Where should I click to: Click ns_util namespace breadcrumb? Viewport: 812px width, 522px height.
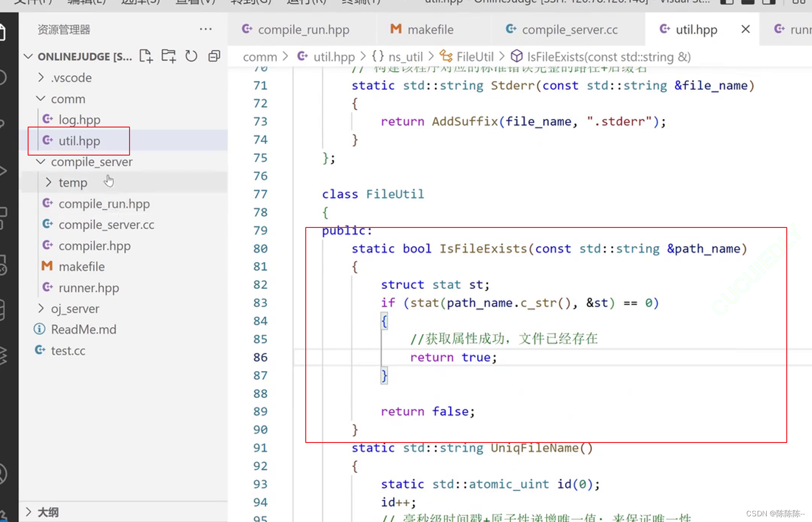397,57
